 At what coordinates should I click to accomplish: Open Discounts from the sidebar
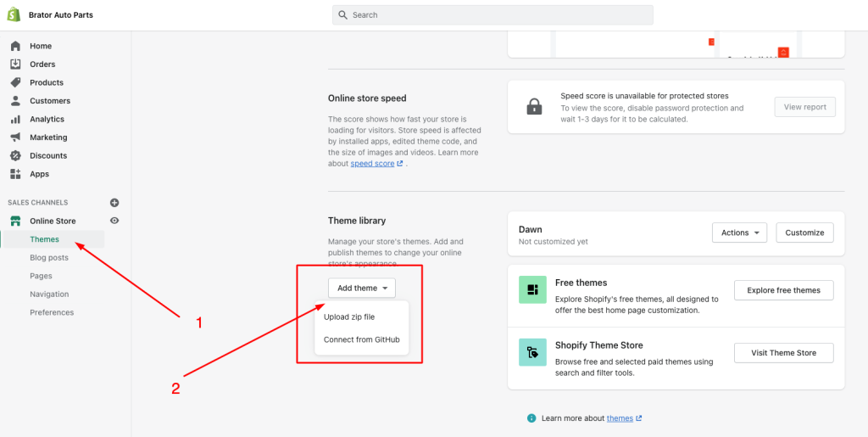48,156
